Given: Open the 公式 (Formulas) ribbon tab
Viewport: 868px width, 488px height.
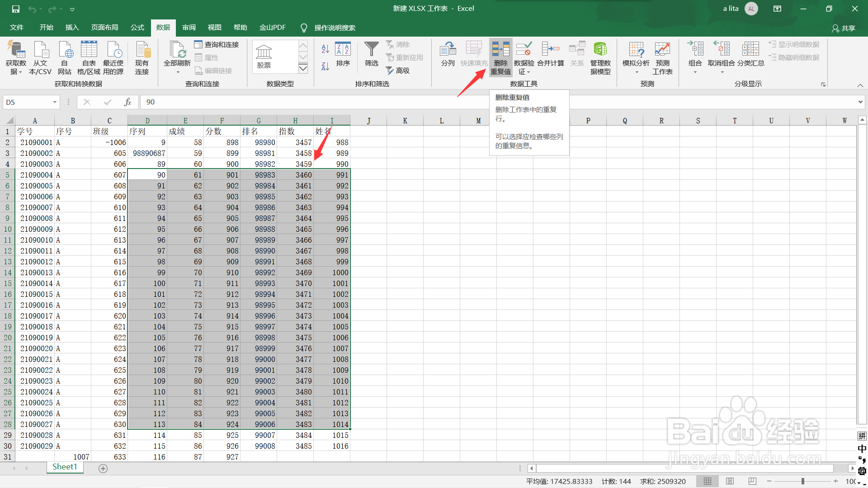Looking at the screenshot, I should 137,28.
